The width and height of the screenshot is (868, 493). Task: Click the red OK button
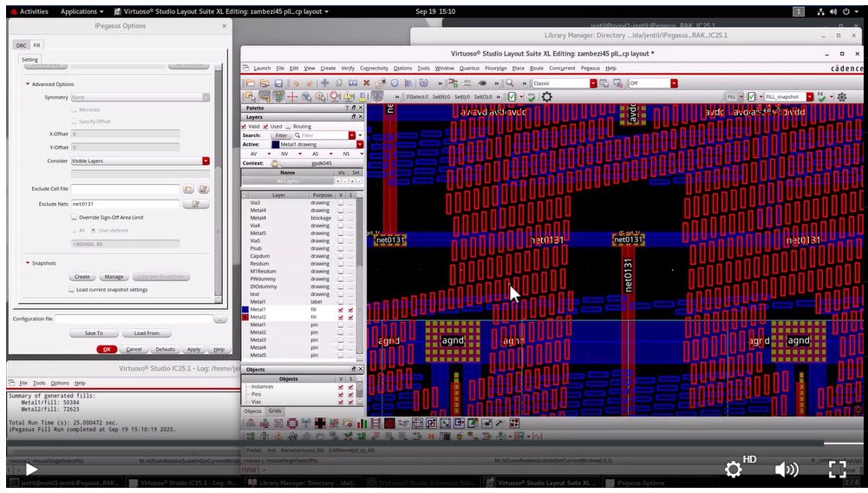tap(107, 349)
